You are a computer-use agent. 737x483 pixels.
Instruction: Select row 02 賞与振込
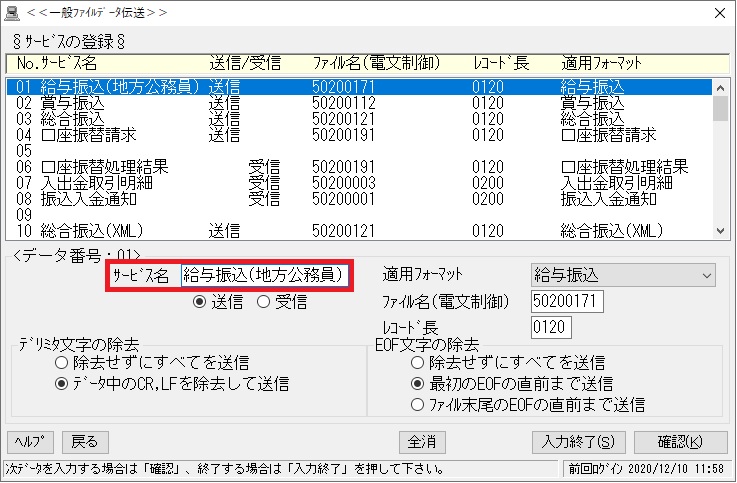pyautogui.click(x=359, y=103)
